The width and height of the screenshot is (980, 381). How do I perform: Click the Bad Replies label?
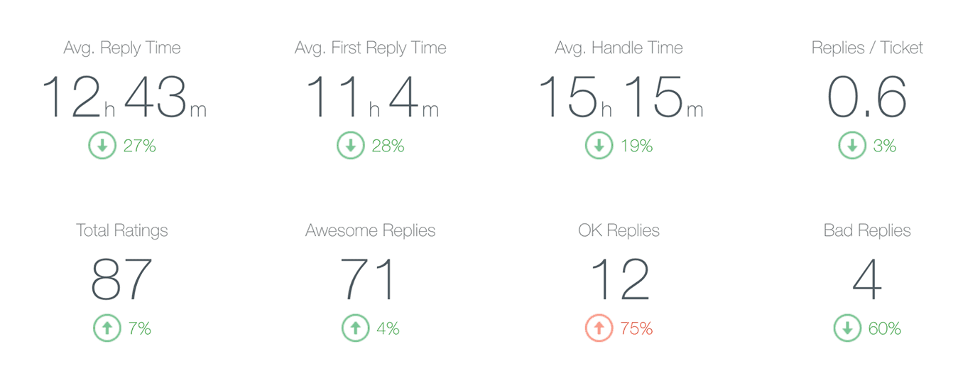[x=867, y=231]
